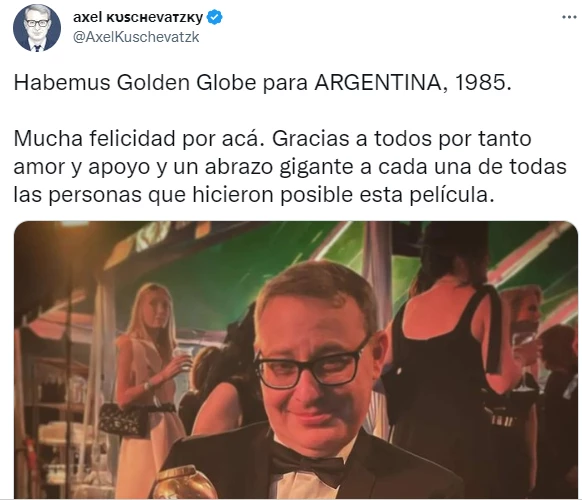
Task: Click the blue verified badge icon
Action: click(x=214, y=17)
